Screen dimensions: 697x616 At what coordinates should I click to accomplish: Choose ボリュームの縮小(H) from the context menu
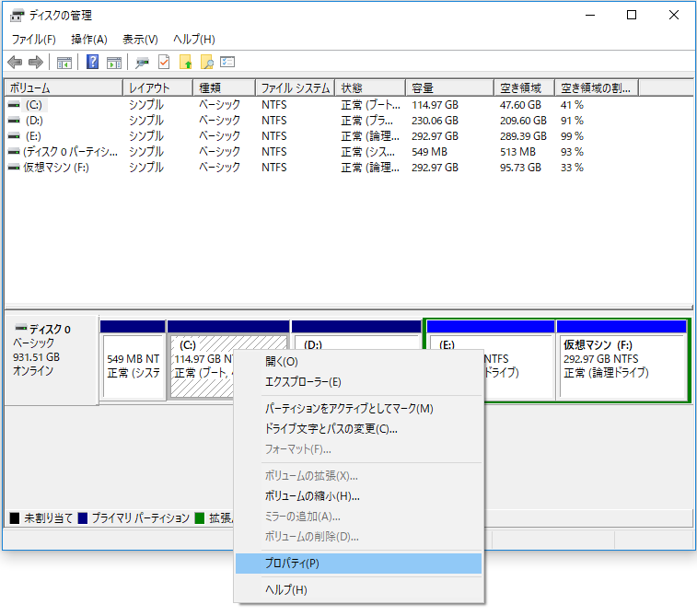click(311, 495)
